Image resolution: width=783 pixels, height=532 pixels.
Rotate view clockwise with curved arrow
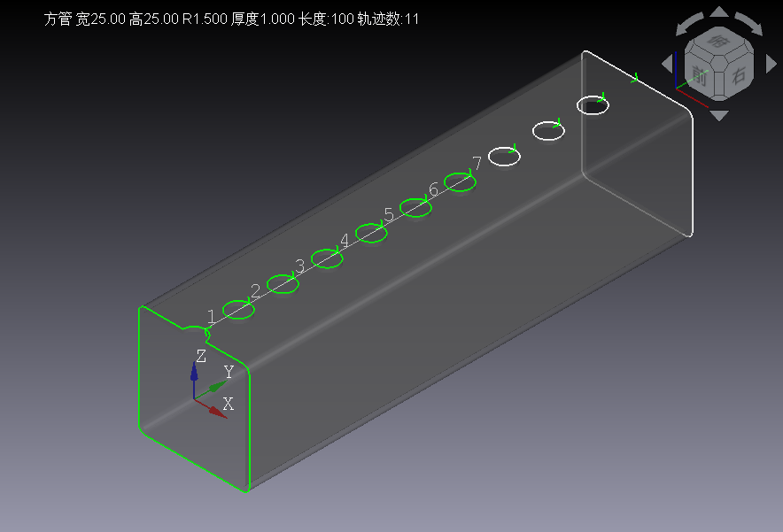pyautogui.click(x=750, y=25)
